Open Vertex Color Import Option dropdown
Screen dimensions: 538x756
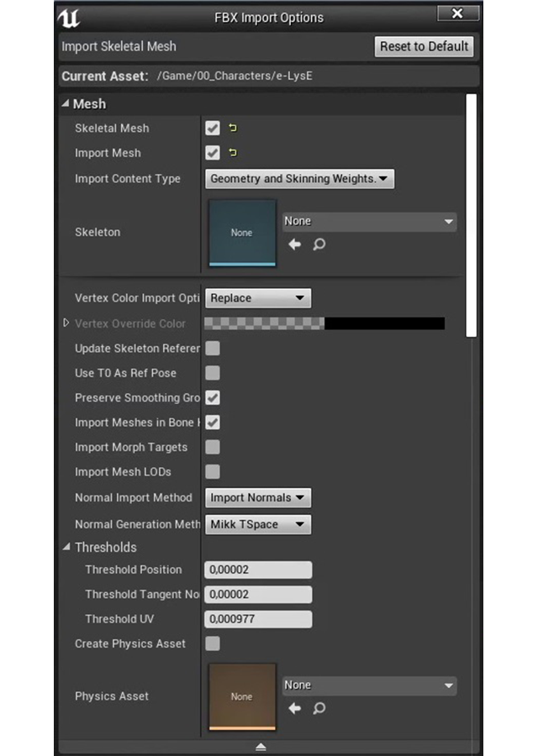pos(258,298)
